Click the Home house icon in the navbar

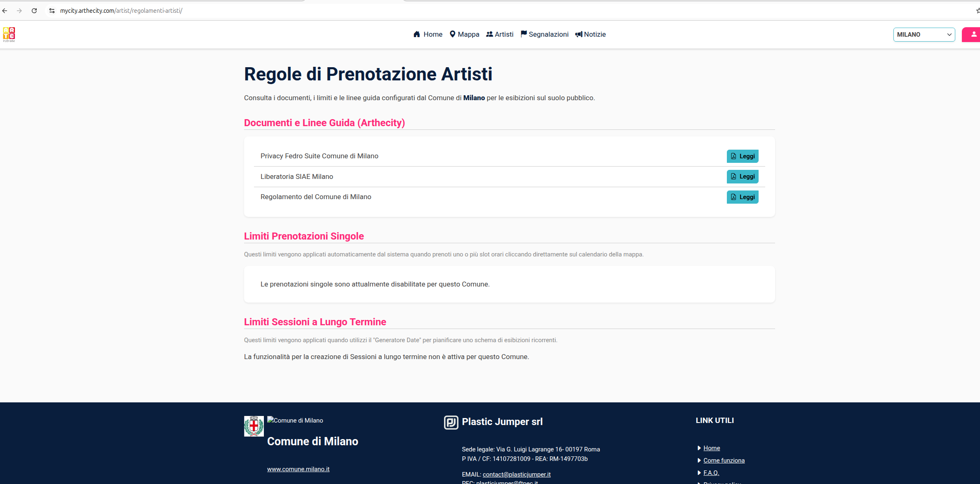click(x=417, y=34)
